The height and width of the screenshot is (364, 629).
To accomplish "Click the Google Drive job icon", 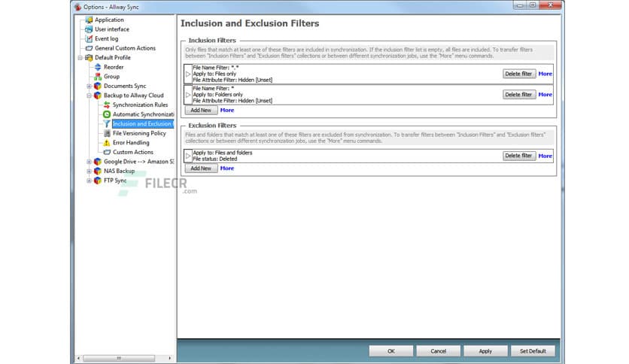I will [98, 162].
